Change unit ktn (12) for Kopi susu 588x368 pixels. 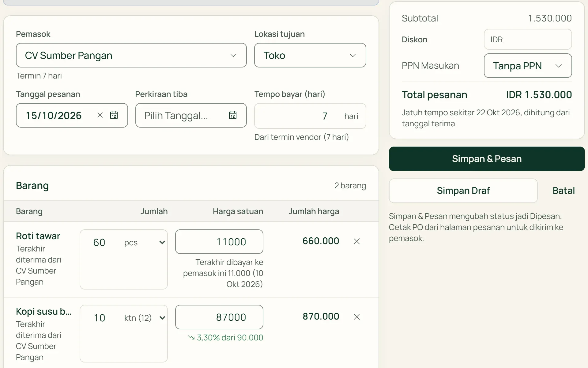click(x=145, y=318)
